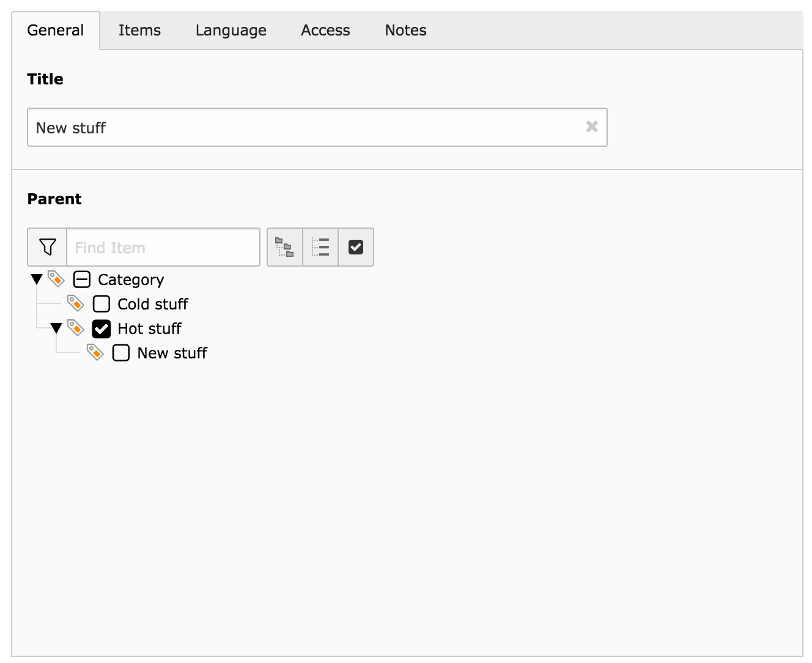Click the filter funnel icon

coord(47,247)
